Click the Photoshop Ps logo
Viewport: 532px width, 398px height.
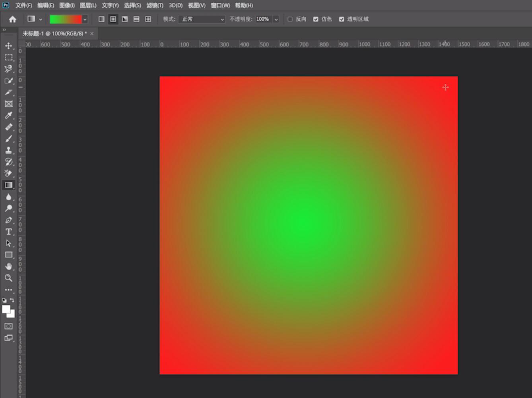(6, 5)
